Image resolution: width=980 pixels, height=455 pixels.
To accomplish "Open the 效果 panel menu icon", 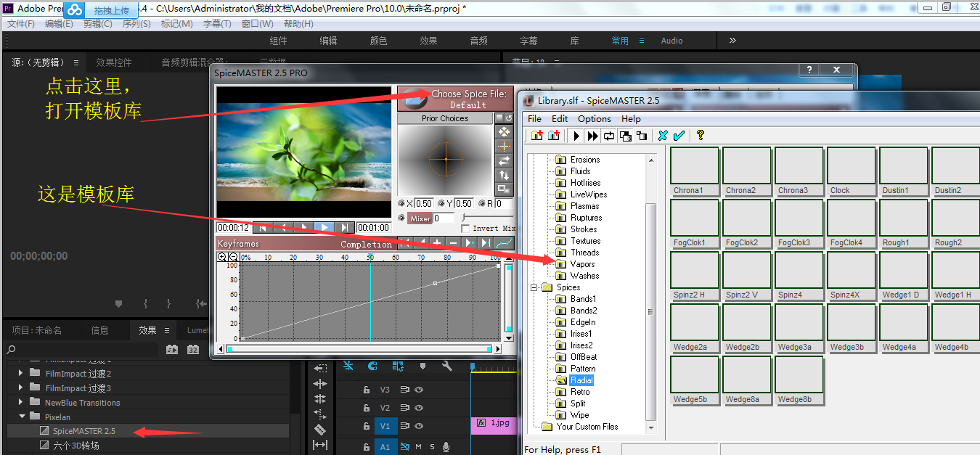I will pyautogui.click(x=166, y=330).
